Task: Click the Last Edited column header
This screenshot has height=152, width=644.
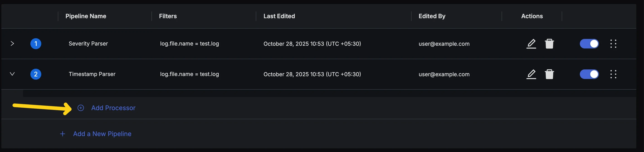Action: tap(279, 16)
